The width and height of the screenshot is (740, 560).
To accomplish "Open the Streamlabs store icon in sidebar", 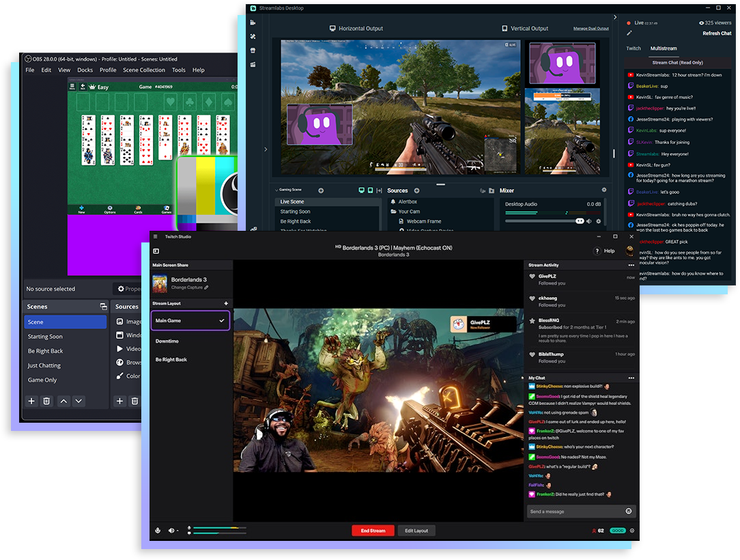I will [x=253, y=50].
